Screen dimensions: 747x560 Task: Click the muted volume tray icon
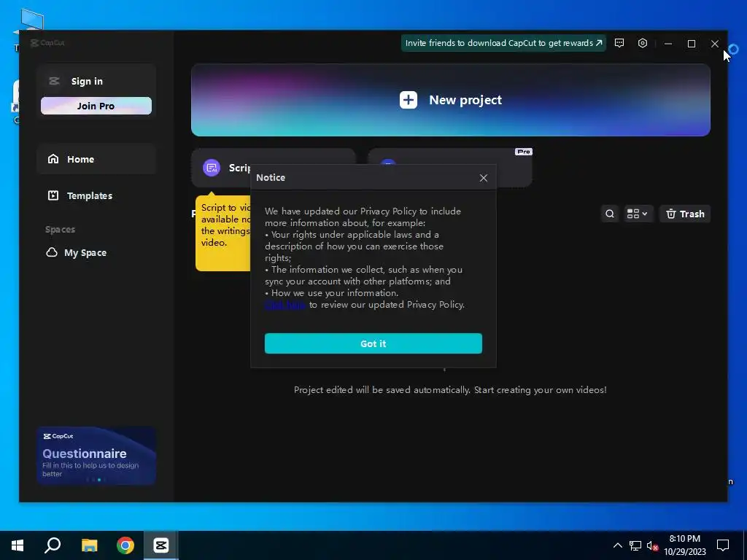click(x=653, y=545)
